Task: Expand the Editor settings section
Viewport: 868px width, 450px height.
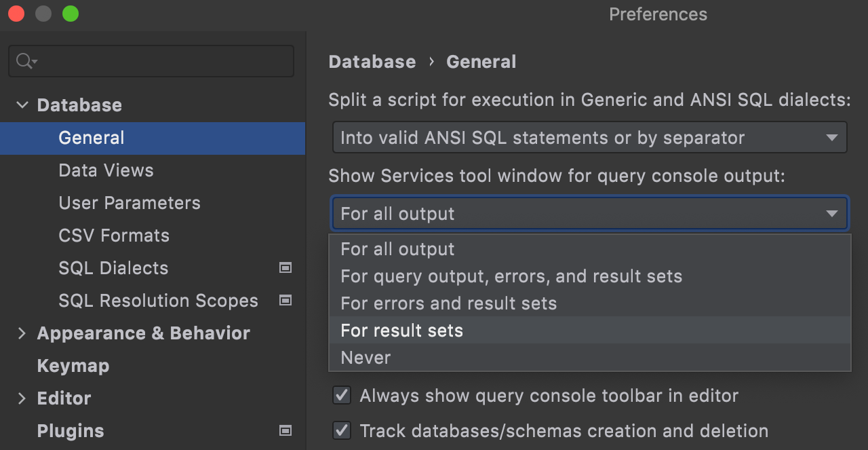Action: [22, 398]
